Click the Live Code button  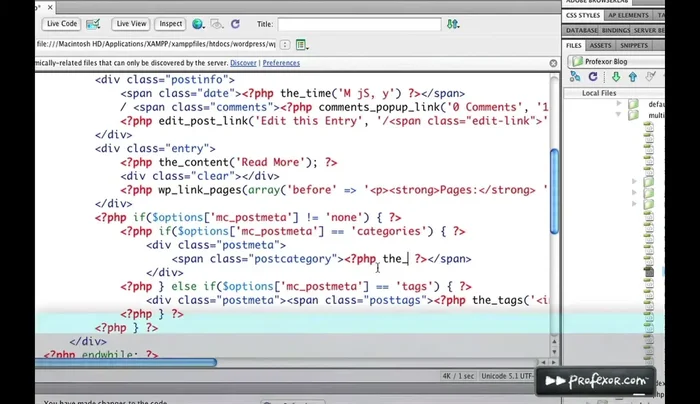62,23
